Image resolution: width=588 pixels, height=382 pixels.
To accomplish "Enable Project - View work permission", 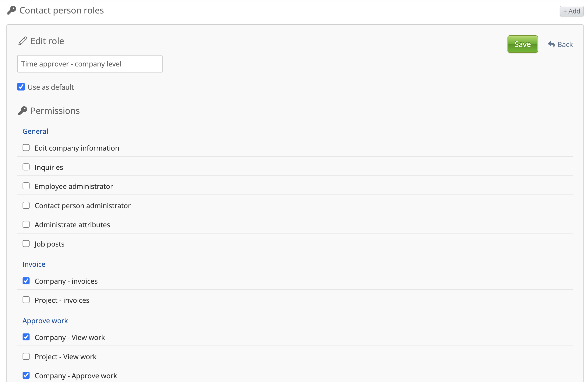I will pos(26,356).
